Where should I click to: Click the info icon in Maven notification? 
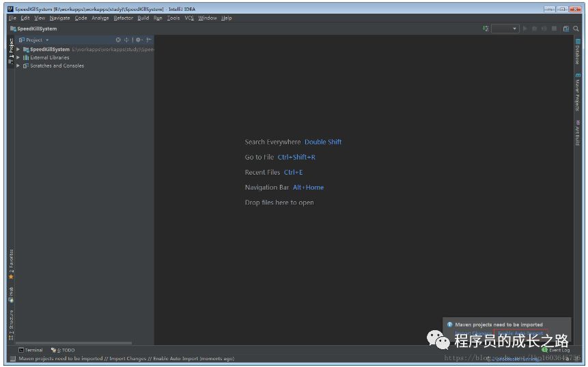pyautogui.click(x=449, y=325)
